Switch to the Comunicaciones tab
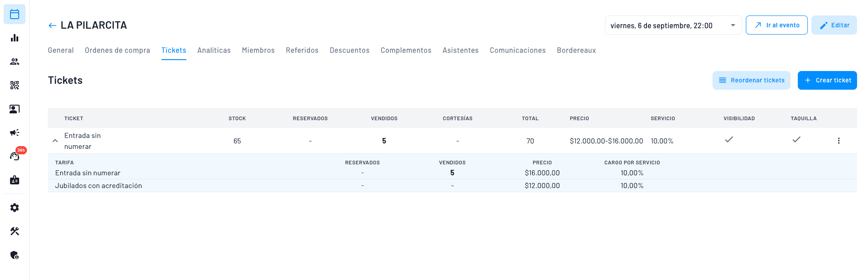Screen dimensions: 868x280 coord(517,51)
